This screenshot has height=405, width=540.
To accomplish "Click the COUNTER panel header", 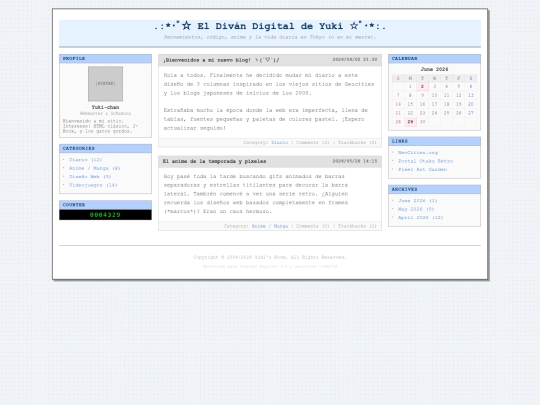I will point(105,205).
